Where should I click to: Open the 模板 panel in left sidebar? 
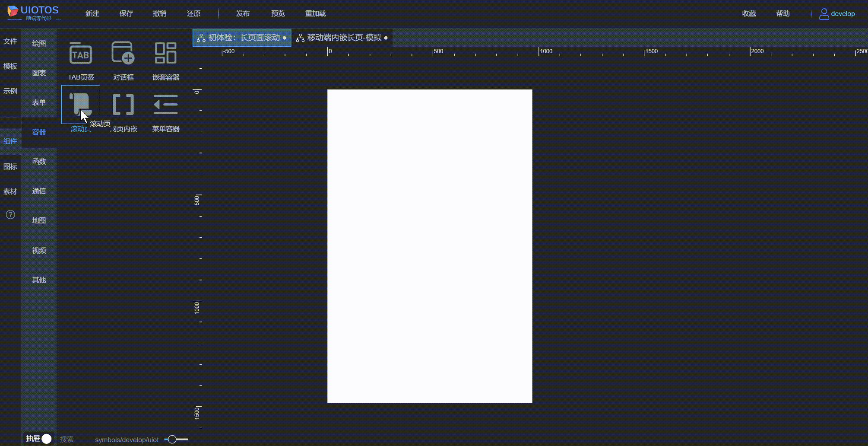10,66
